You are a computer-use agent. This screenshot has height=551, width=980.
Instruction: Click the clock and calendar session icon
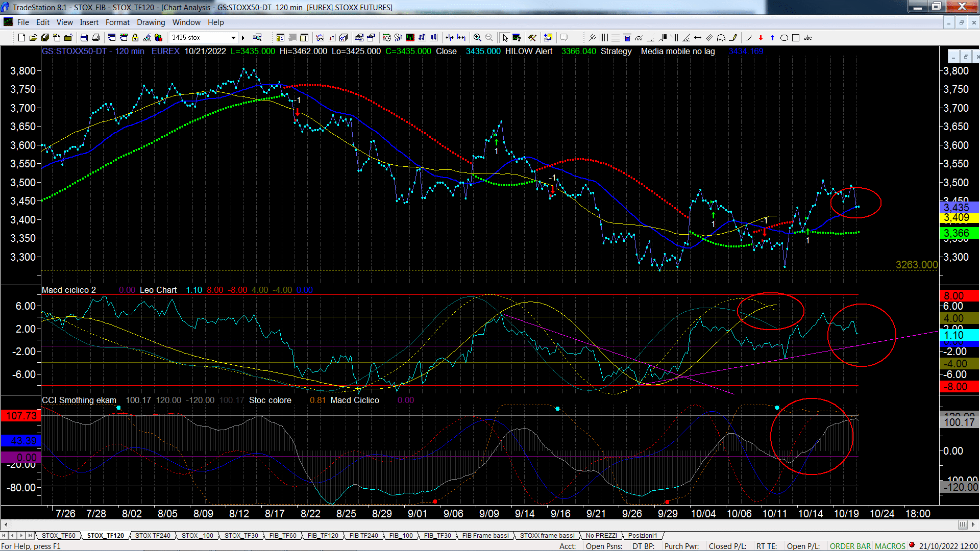coord(386,38)
